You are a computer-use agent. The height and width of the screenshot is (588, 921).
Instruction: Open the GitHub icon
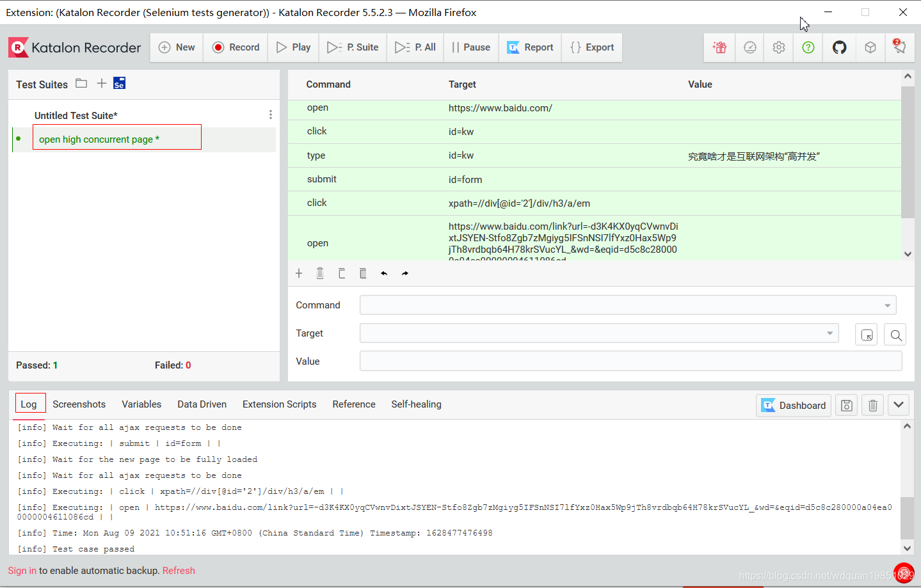coord(839,47)
